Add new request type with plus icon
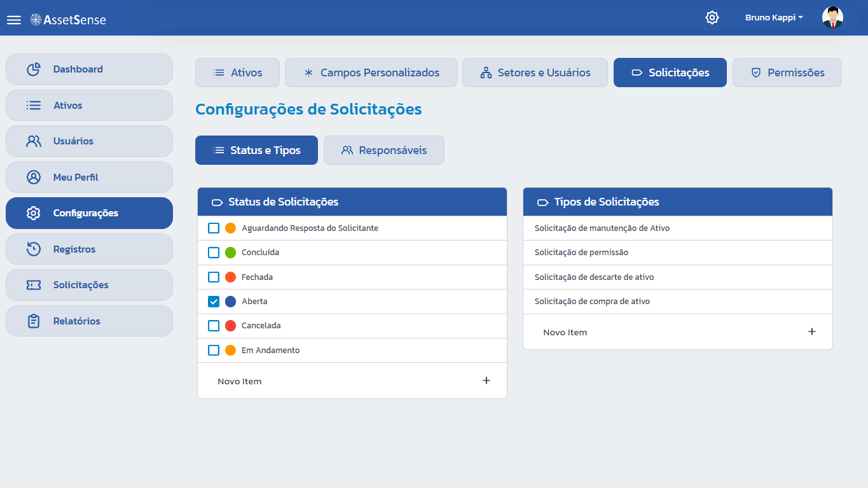This screenshot has height=488, width=868. point(812,331)
